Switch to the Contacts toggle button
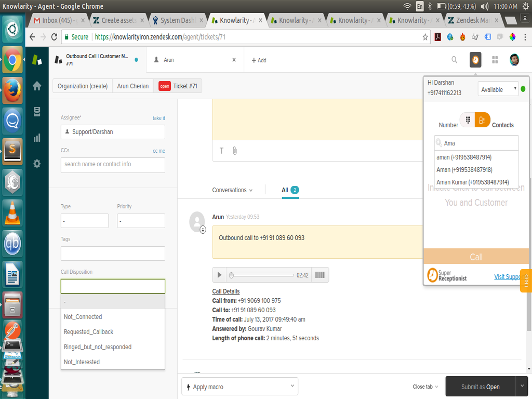 point(482,120)
